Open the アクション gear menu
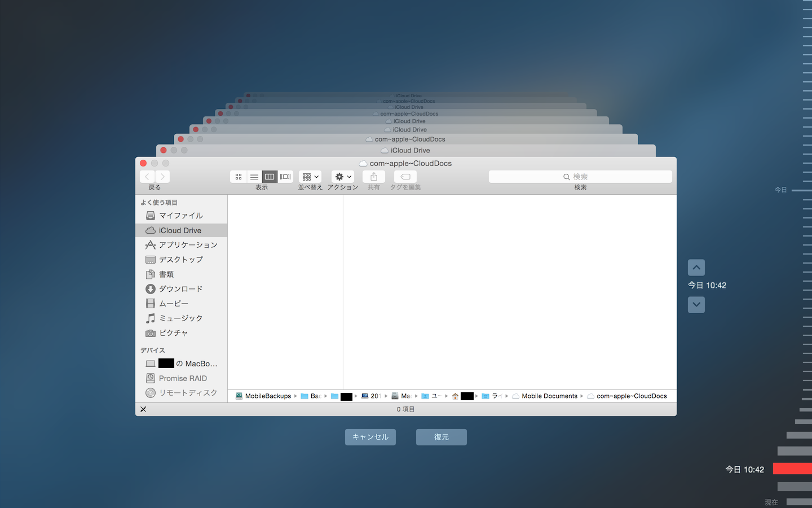 (343, 177)
